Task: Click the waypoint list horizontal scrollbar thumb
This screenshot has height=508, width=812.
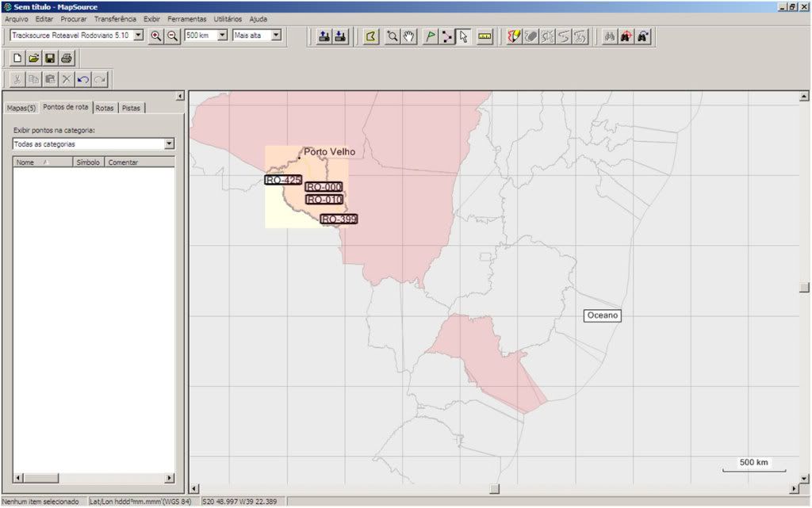Action: pyautogui.click(x=41, y=478)
